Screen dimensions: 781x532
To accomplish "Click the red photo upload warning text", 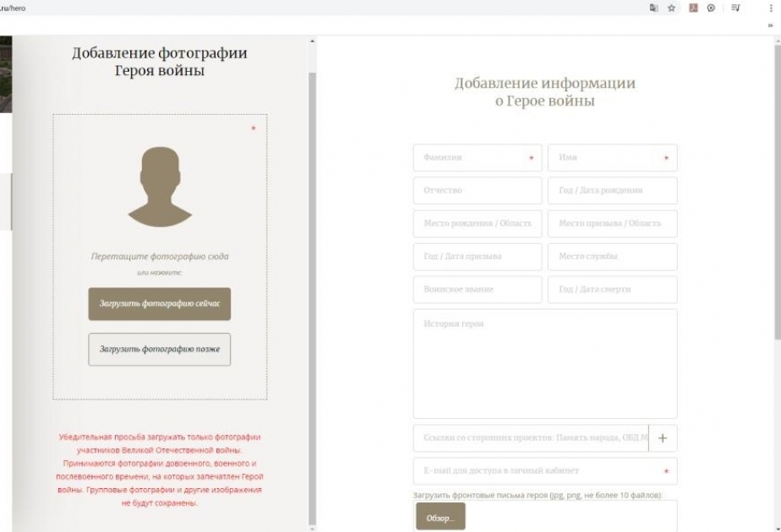I will (160, 470).
